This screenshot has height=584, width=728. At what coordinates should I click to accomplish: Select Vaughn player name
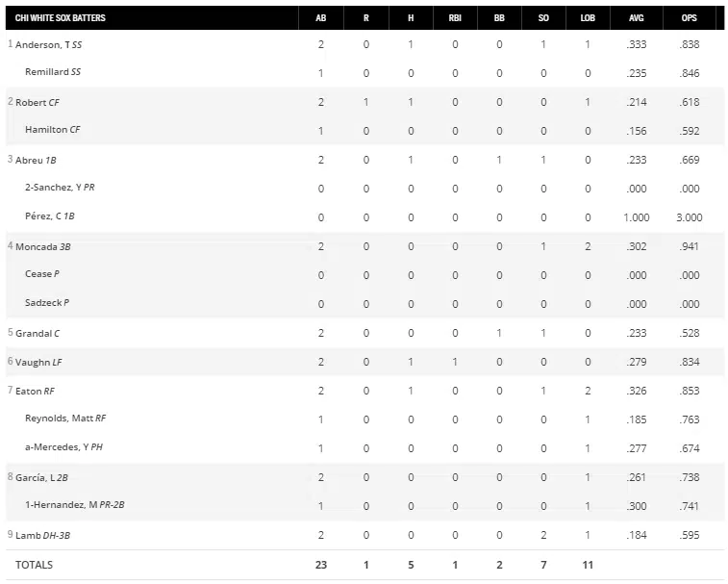32,362
